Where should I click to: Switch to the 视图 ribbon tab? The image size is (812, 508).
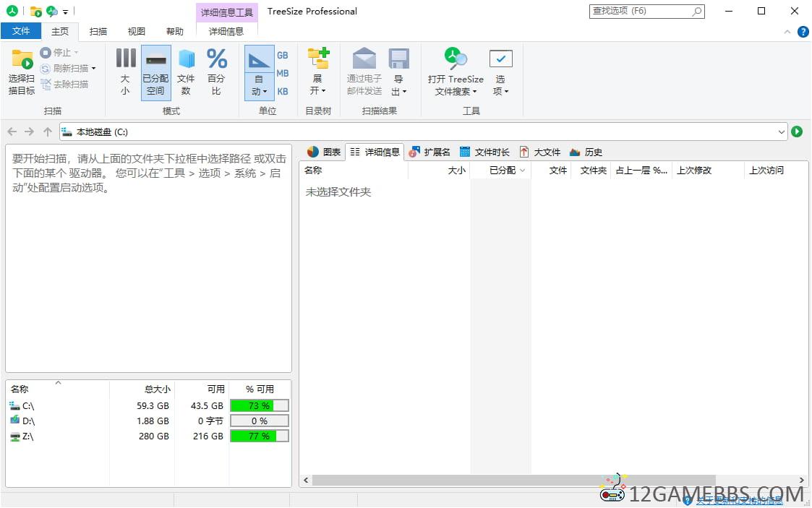pos(136,32)
